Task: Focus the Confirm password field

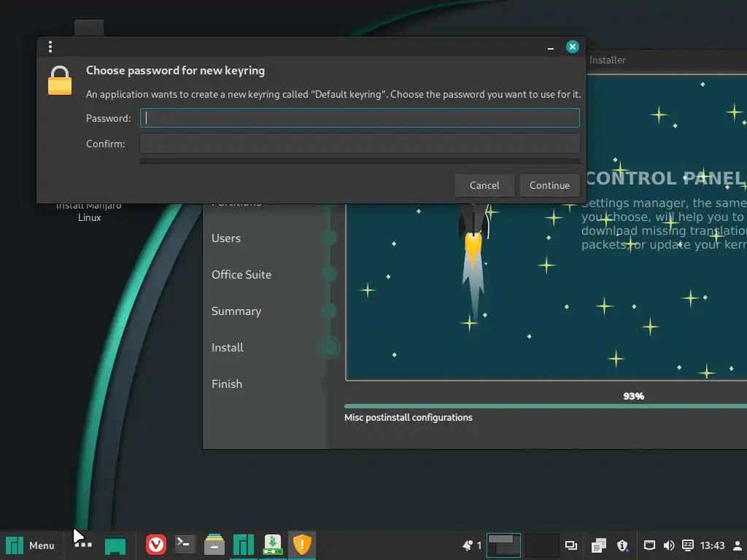Action: click(x=360, y=144)
